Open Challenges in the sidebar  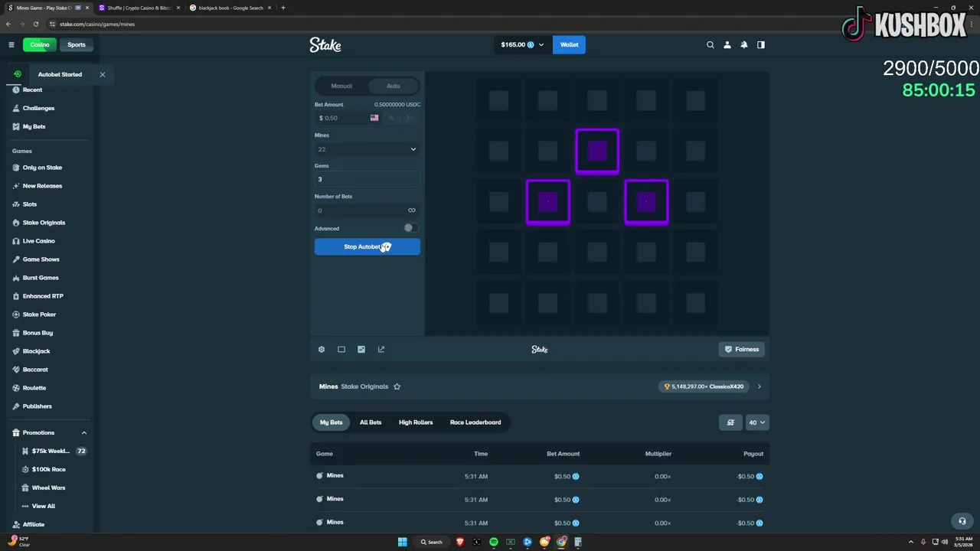38,108
